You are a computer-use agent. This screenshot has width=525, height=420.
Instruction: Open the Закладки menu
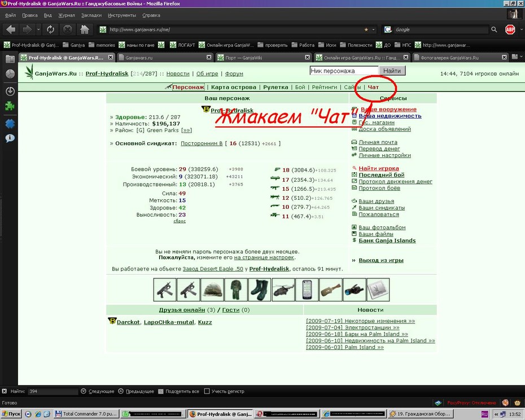pos(91,15)
